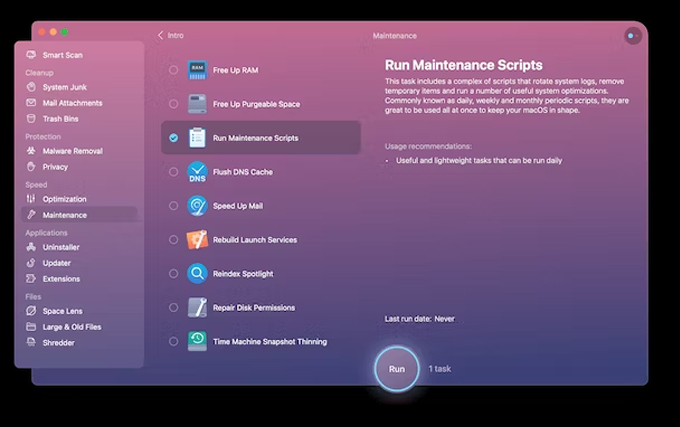680x427 pixels.
Task: Go to Uninstaller in the sidebar
Action: click(x=61, y=247)
